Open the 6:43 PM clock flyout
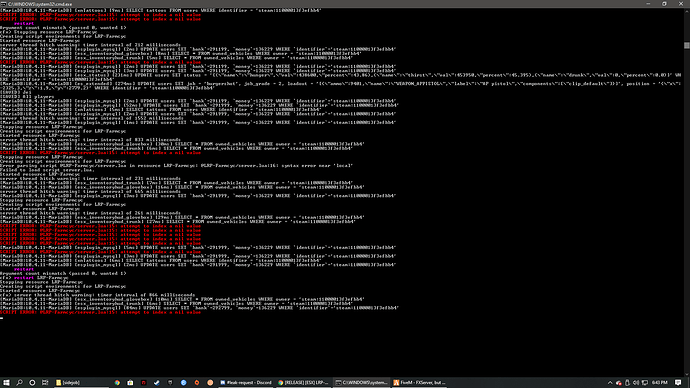The width and height of the screenshot is (690, 388). [660, 383]
